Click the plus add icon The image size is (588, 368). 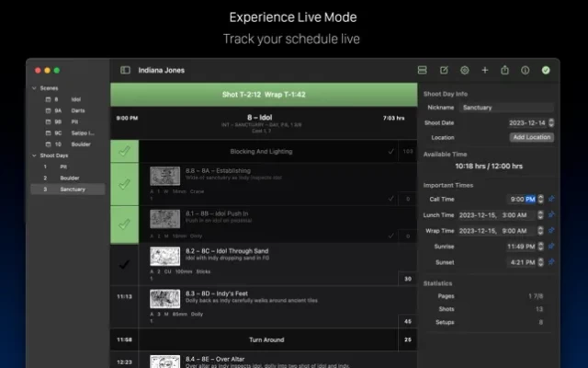[484, 70]
